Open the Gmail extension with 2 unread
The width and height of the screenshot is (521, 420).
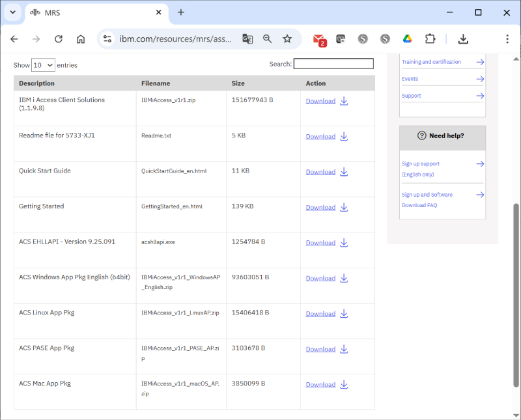pos(320,40)
